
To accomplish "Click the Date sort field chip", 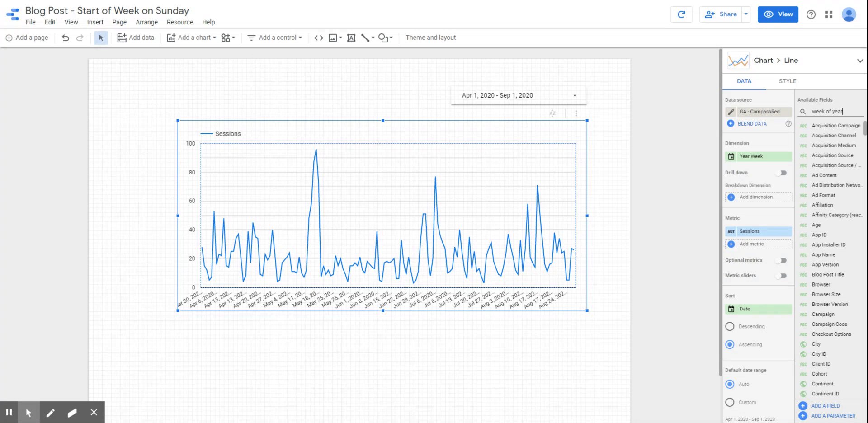I will pyautogui.click(x=759, y=309).
